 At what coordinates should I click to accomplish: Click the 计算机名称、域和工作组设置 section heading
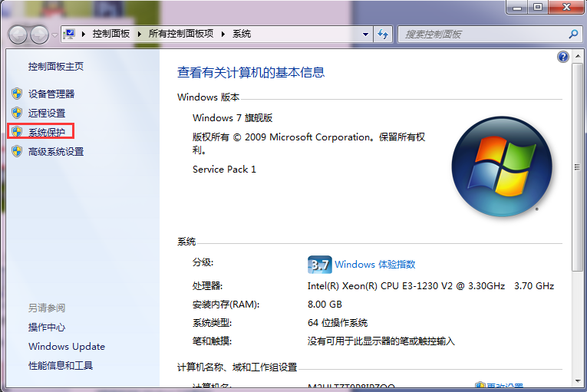pyautogui.click(x=237, y=367)
